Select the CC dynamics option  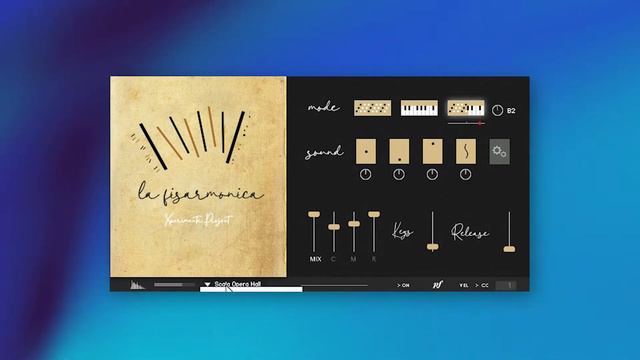(x=482, y=285)
